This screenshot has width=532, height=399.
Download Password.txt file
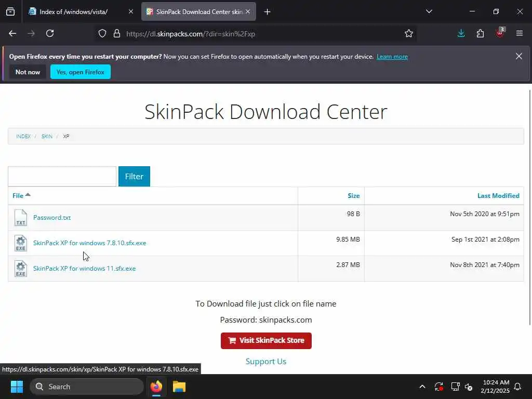[x=52, y=218]
